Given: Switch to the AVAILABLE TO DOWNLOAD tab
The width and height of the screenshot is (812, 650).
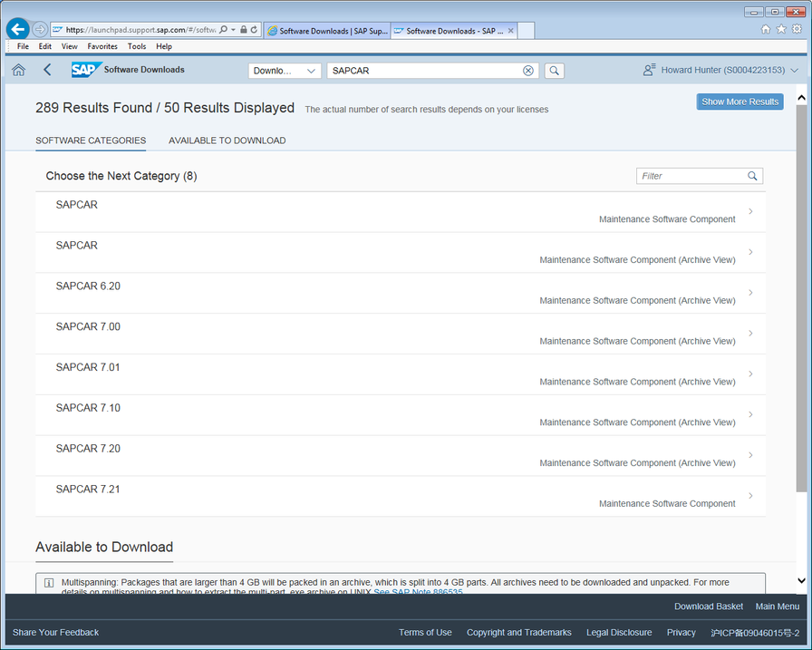Looking at the screenshot, I should (227, 141).
